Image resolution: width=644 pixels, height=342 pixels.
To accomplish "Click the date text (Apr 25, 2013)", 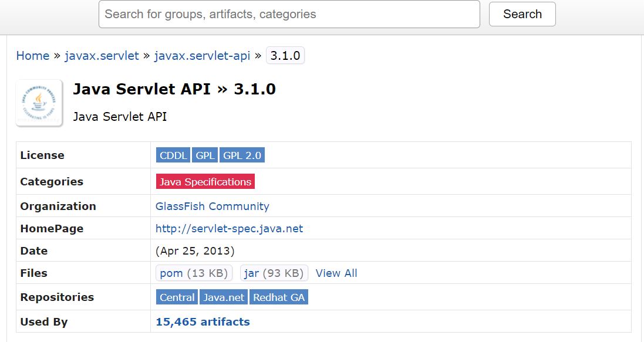I will click(x=195, y=251).
